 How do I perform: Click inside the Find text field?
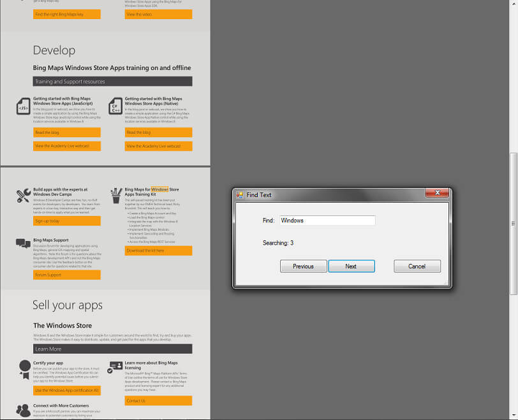click(x=327, y=220)
